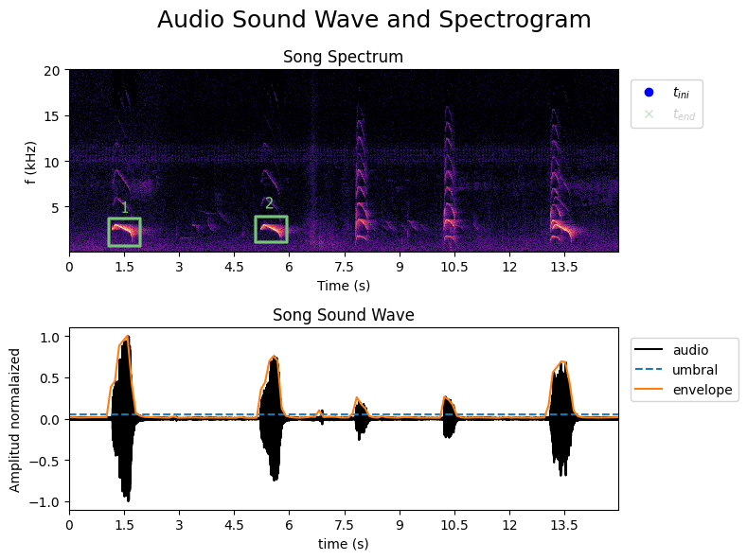Toggle the envelope legend entry
The height and width of the screenshot is (560, 747).
click(684, 390)
